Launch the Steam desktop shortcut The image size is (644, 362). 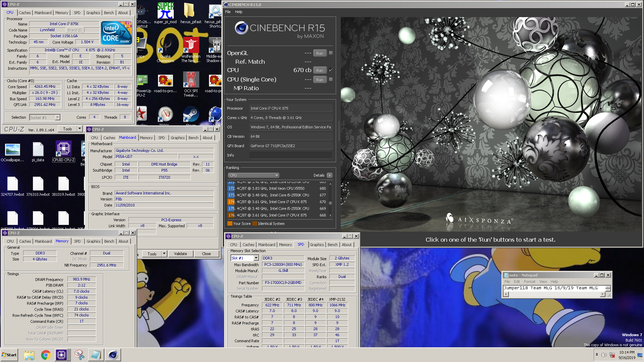click(191, 116)
